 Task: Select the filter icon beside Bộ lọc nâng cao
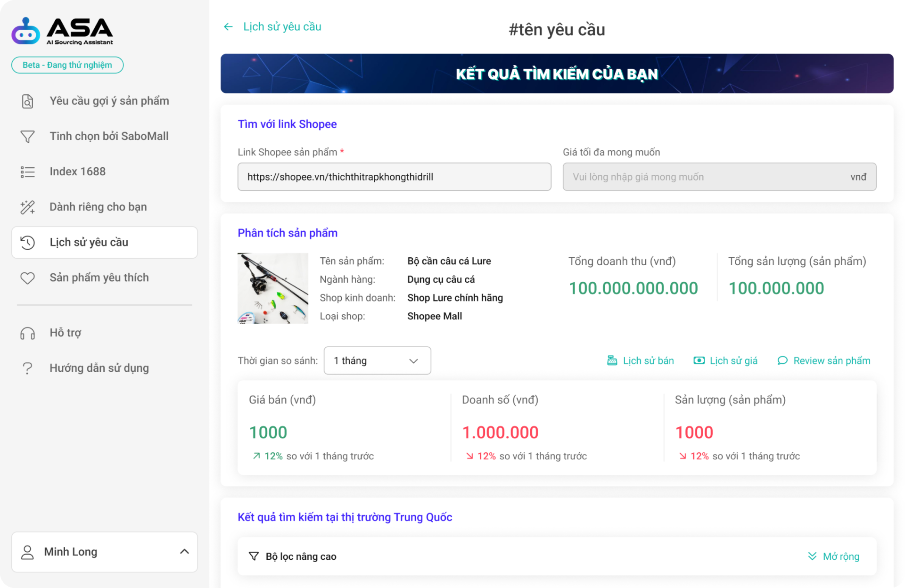click(255, 556)
